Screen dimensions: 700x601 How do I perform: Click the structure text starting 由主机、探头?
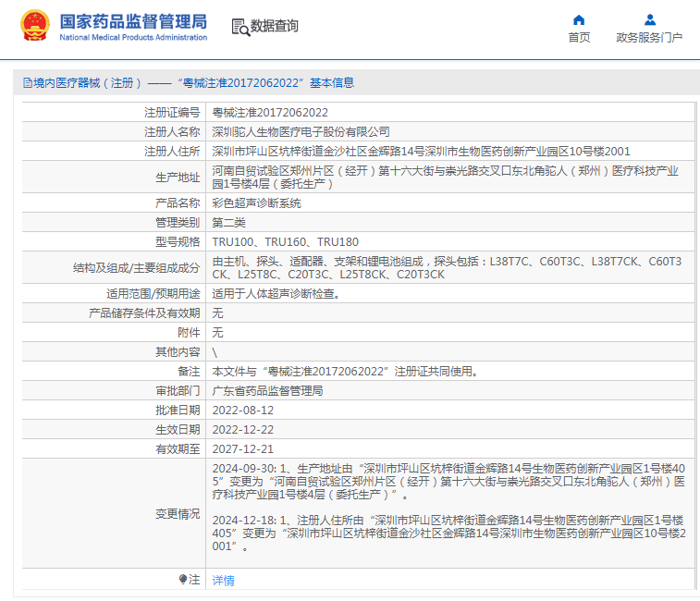(x=447, y=268)
